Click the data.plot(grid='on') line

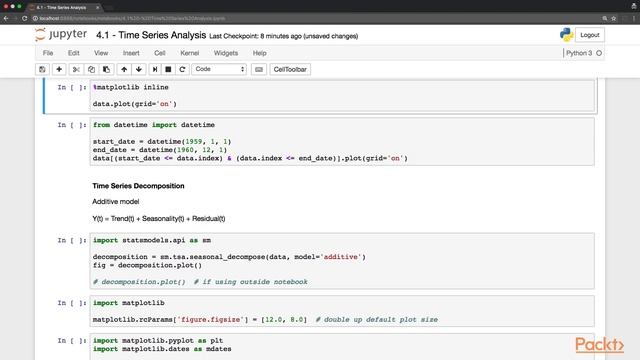135,104
